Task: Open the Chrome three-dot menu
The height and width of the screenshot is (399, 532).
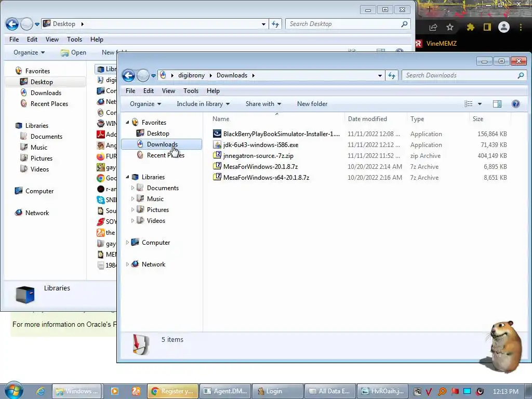Action: 521,27
